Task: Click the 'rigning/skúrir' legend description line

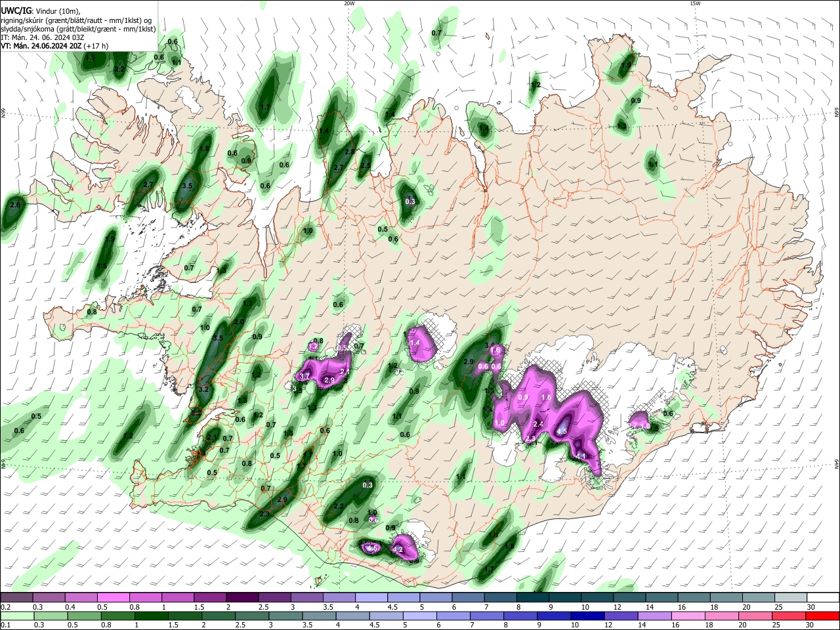Action: point(76,20)
